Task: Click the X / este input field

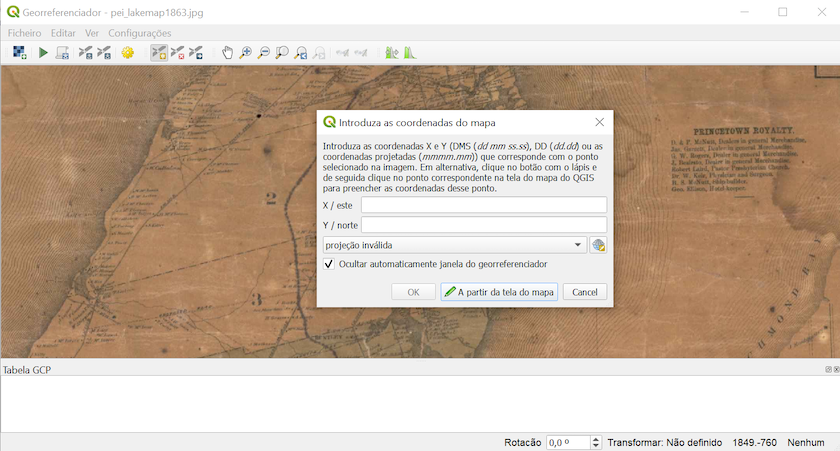Action: coord(483,205)
